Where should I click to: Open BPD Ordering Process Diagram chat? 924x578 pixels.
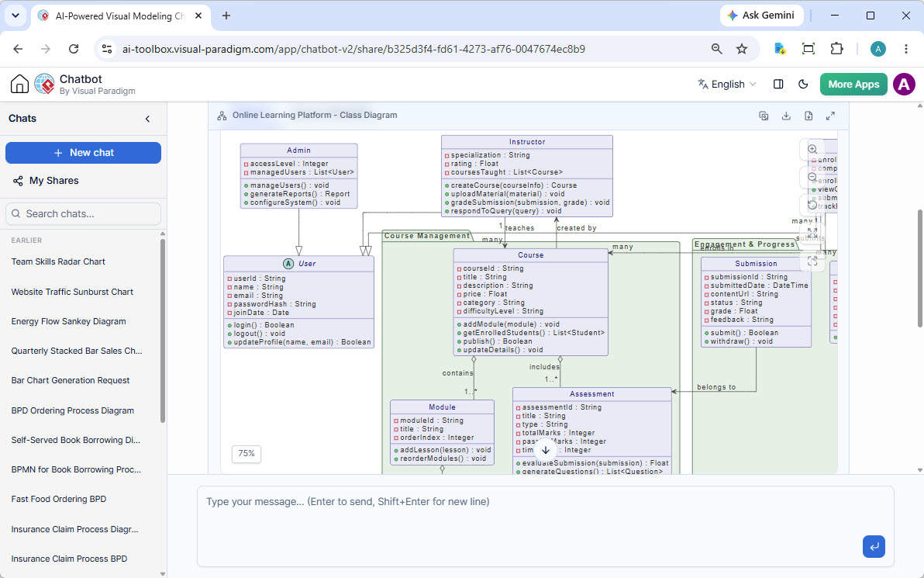point(73,410)
